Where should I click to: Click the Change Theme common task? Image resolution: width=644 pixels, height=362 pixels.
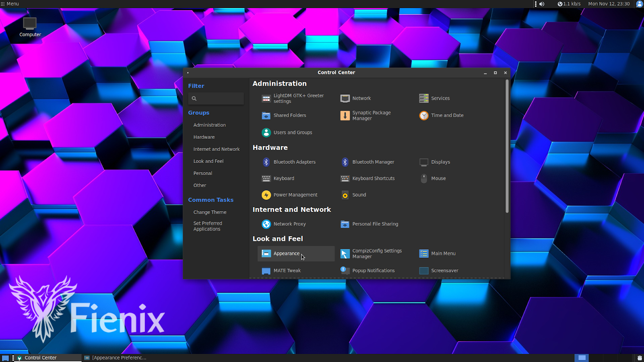[x=210, y=212]
